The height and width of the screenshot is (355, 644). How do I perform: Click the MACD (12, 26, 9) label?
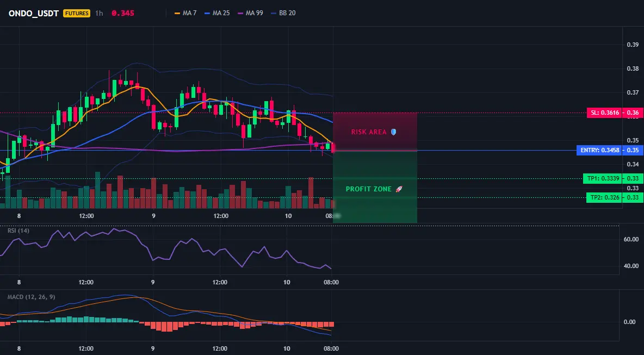coord(31,297)
